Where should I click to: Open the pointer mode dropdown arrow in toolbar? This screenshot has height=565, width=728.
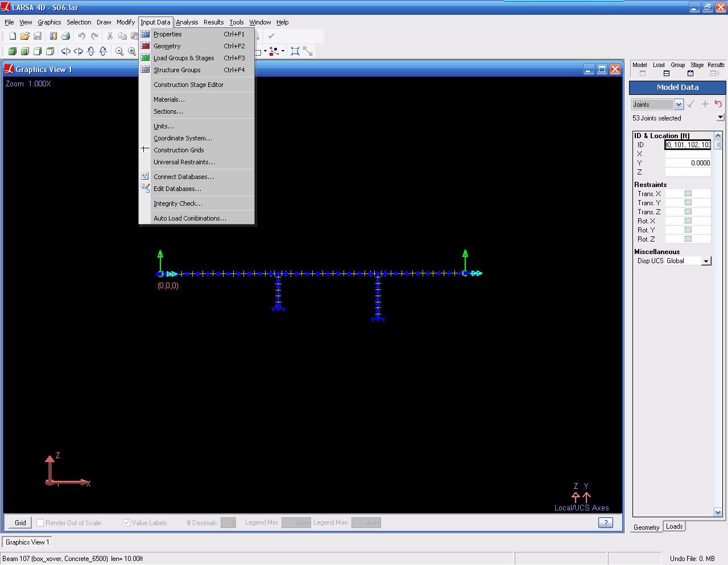point(283,51)
